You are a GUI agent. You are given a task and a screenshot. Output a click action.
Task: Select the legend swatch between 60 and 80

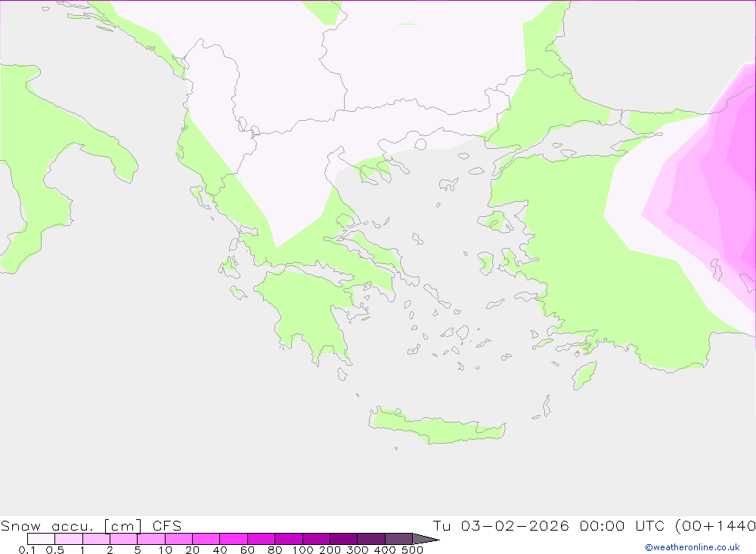point(261,539)
